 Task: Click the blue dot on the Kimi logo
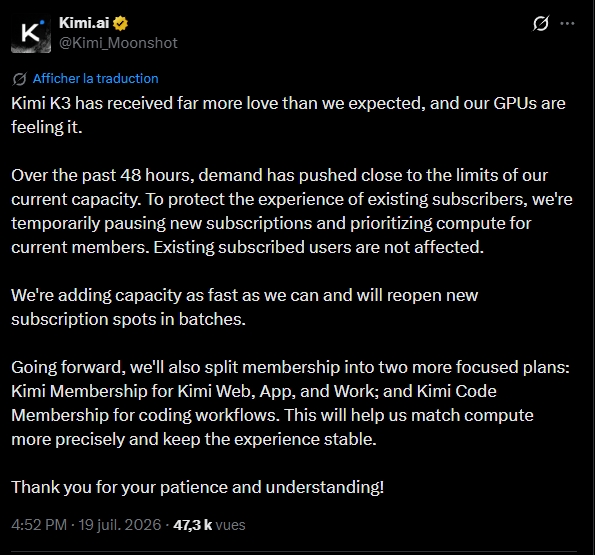(x=42, y=23)
